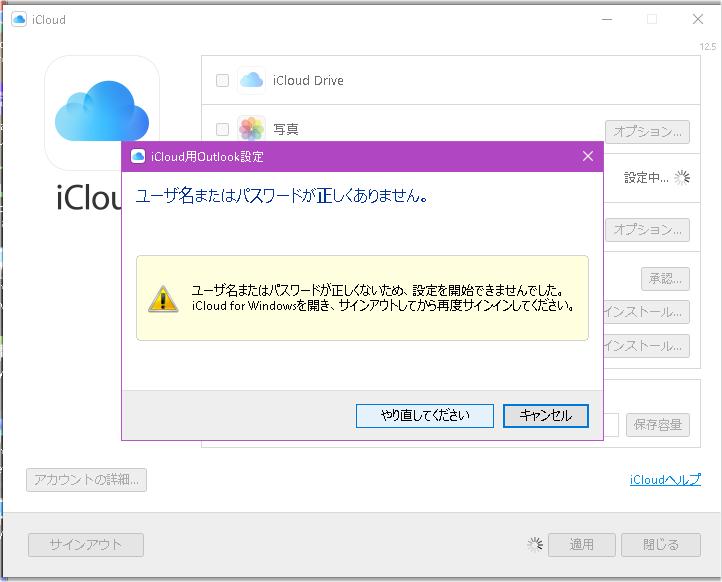Close the iCloud用Outlook設定 dialog
This screenshot has width=722, height=582.
(x=588, y=156)
